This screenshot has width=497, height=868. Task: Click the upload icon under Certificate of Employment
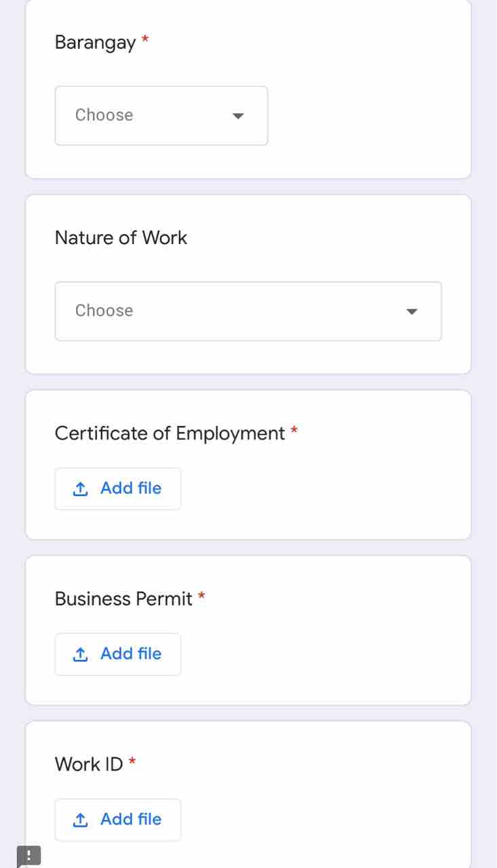pyautogui.click(x=80, y=488)
